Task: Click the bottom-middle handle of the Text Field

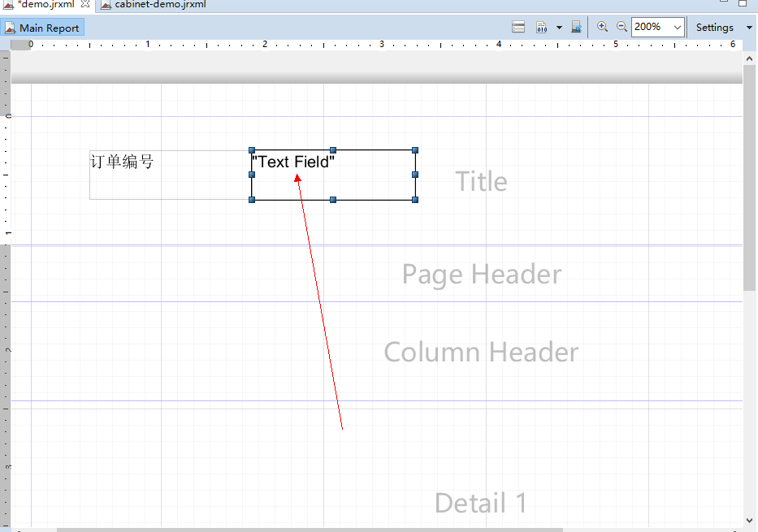Action: (x=333, y=200)
